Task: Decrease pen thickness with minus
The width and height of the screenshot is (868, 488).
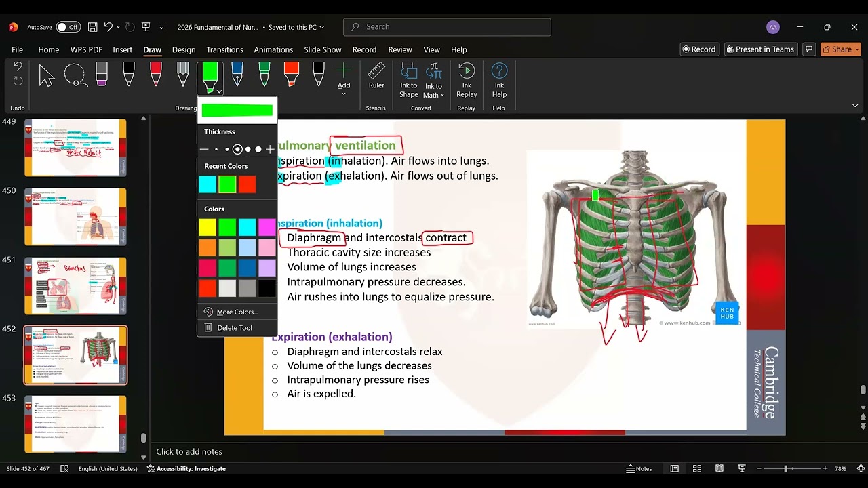Action: pyautogui.click(x=204, y=149)
